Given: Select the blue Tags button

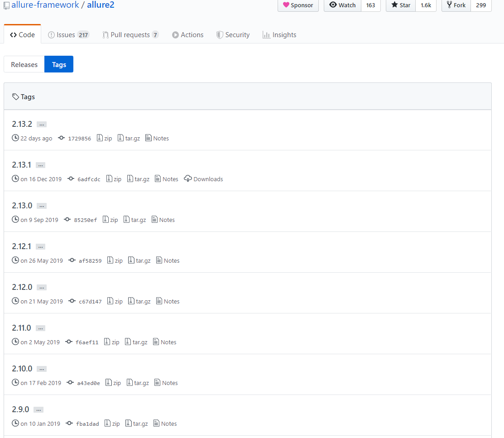Looking at the screenshot, I should point(59,64).
